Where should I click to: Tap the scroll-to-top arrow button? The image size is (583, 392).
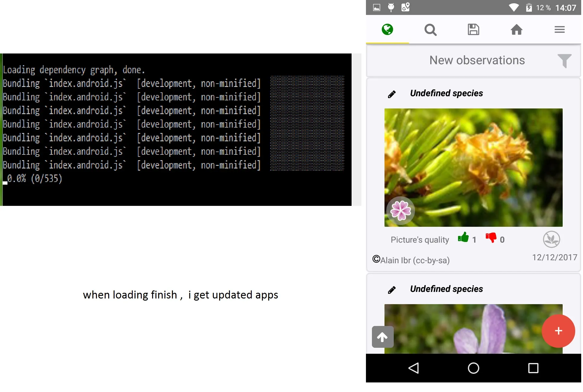coord(382,337)
